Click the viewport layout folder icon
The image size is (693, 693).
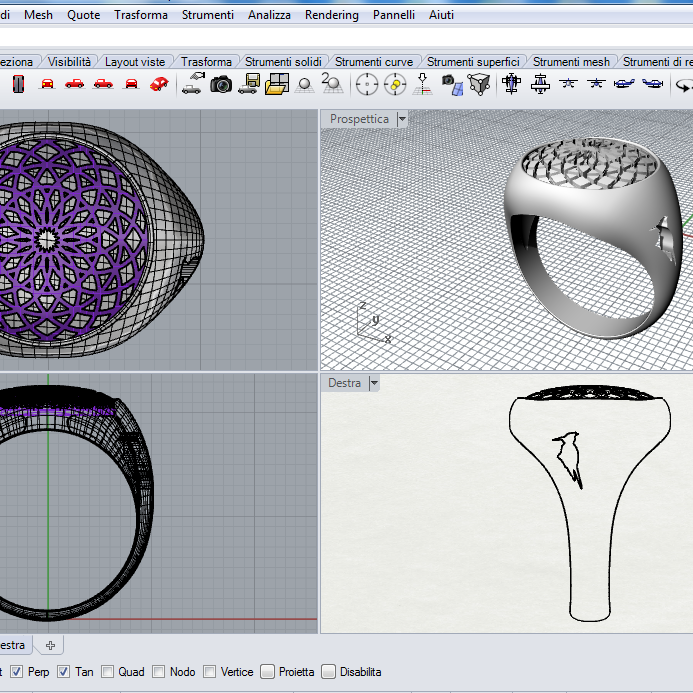(277, 84)
